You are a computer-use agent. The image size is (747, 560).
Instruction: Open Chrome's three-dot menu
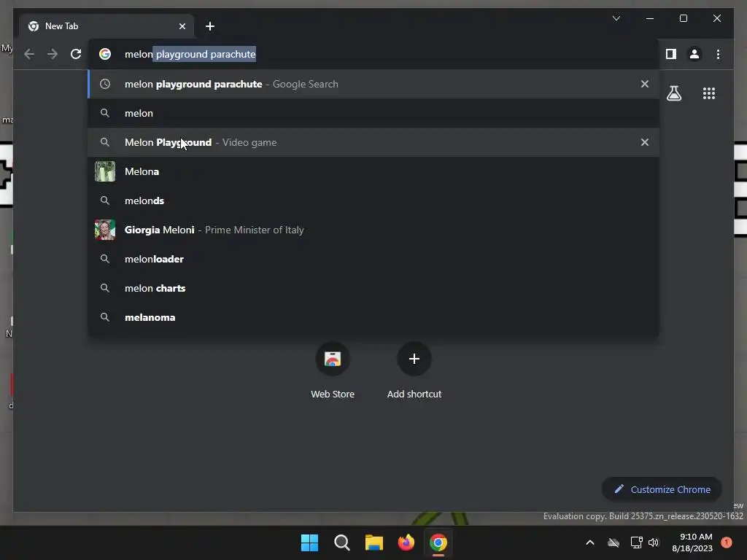click(x=718, y=54)
